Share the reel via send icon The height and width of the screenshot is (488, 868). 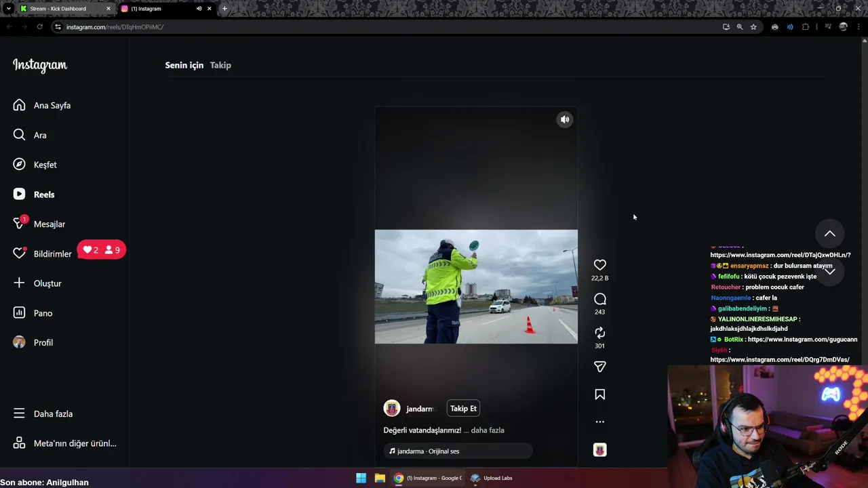600,367
